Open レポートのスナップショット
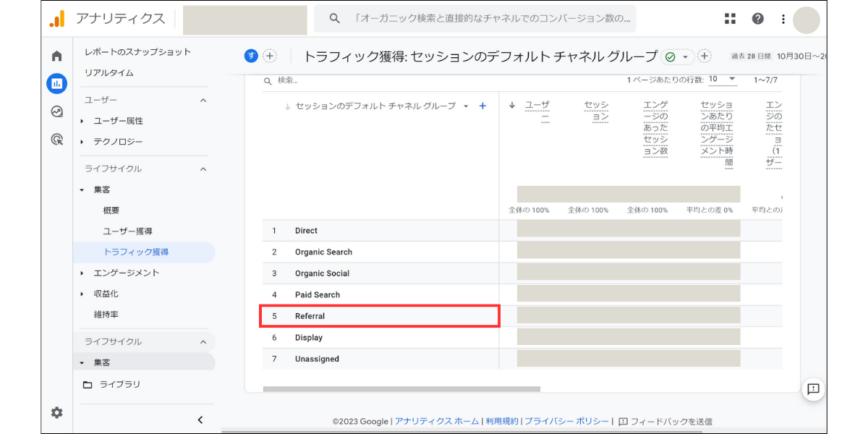Screen dimensions: 868x434 point(137,52)
